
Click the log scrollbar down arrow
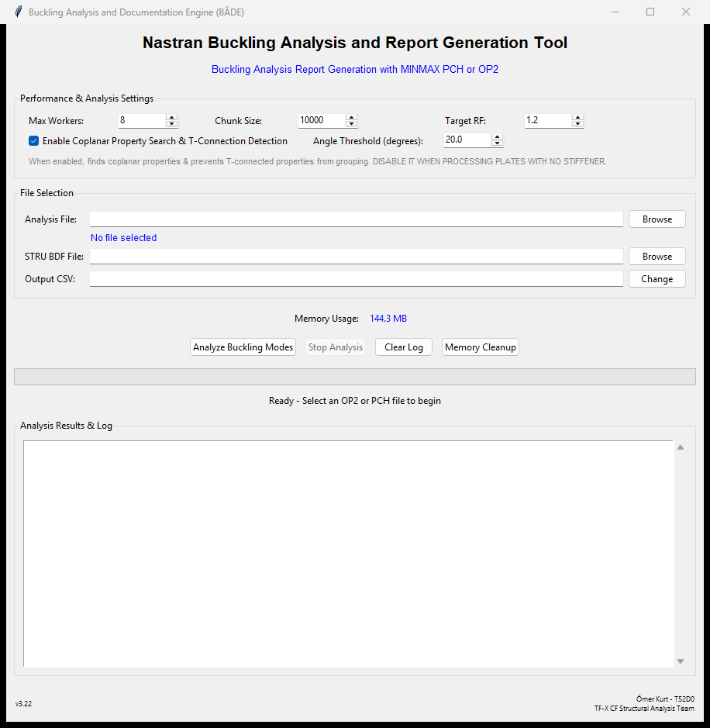681,660
